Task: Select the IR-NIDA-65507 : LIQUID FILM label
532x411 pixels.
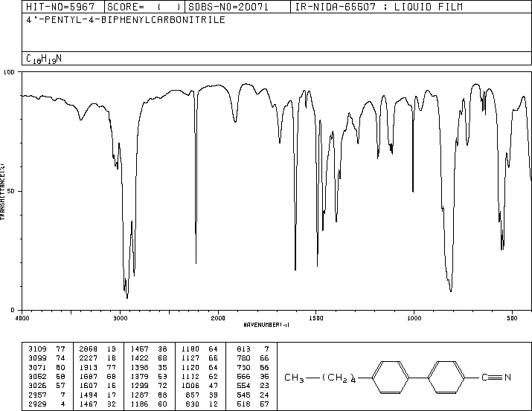Action: pyautogui.click(x=379, y=7)
